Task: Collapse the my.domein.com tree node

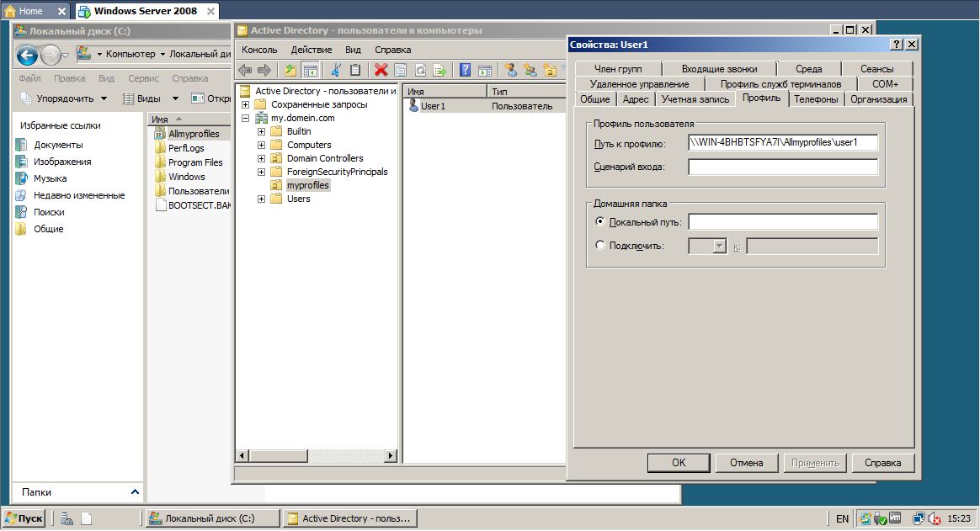Action: click(x=245, y=118)
